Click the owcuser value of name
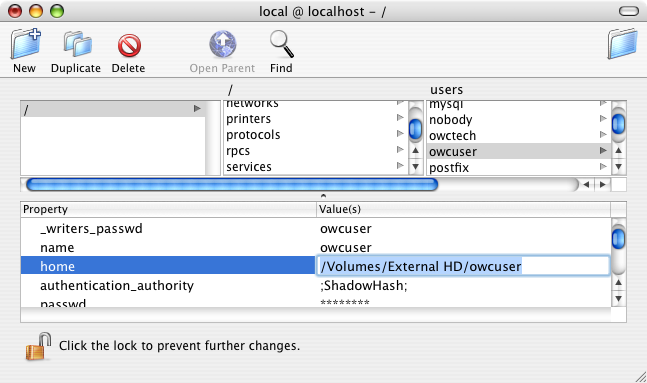647x383 pixels. (x=346, y=248)
